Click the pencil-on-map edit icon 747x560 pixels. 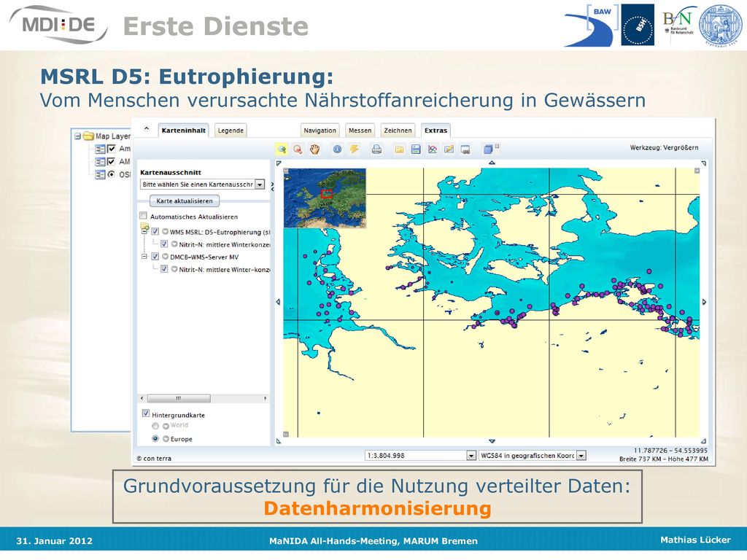(449, 149)
